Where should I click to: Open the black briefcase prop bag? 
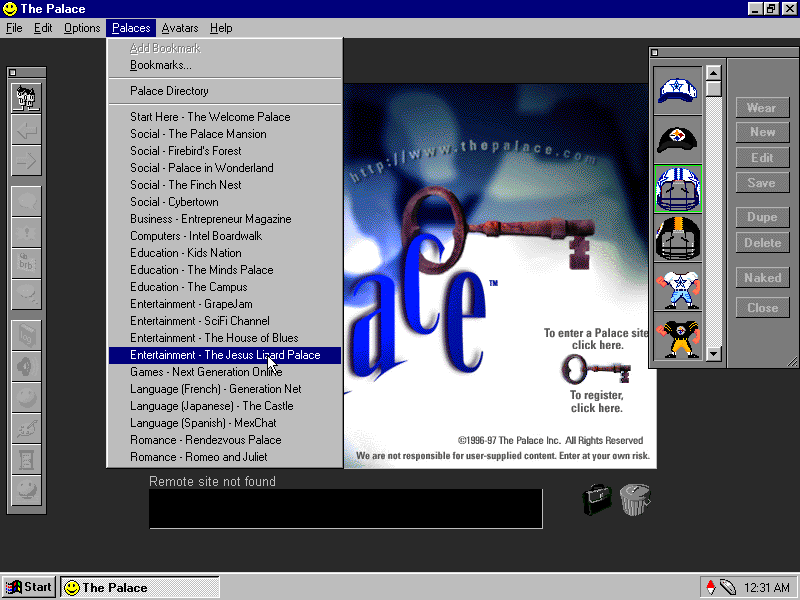pos(597,499)
